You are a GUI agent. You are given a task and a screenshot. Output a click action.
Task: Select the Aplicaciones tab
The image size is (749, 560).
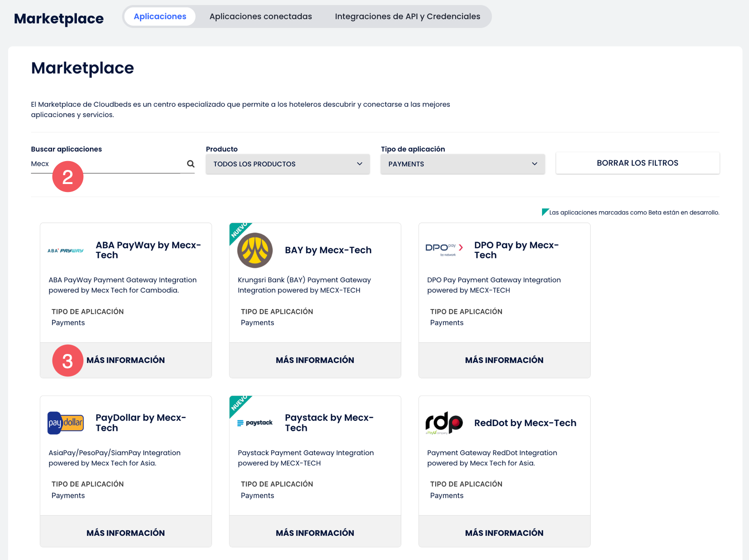pyautogui.click(x=160, y=17)
